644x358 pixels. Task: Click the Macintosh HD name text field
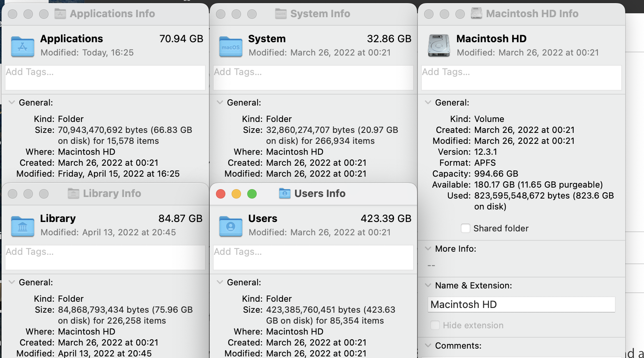pos(522,304)
